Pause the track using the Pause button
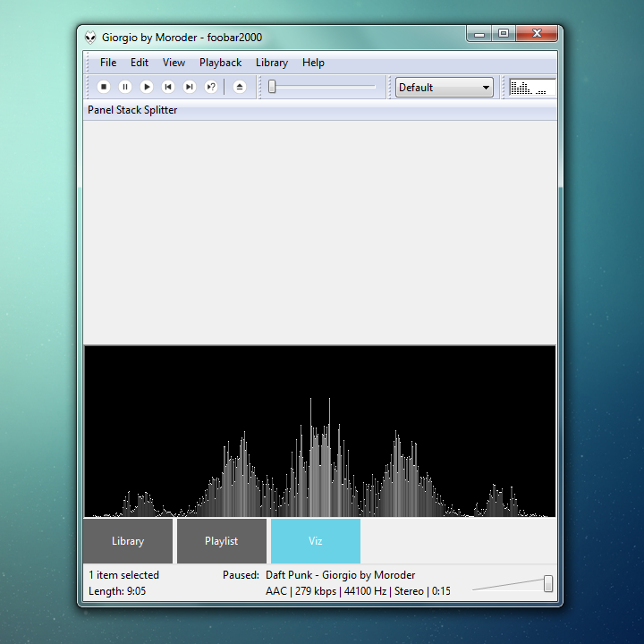This screenshot has width=644, height=644. tap(125, 87)
